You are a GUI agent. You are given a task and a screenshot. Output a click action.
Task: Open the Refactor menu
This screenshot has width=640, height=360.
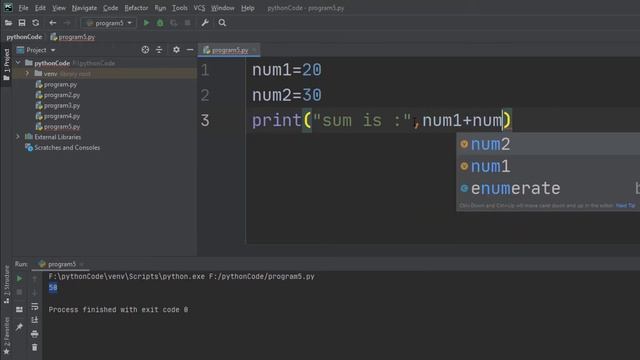click(x=136, y=8)
